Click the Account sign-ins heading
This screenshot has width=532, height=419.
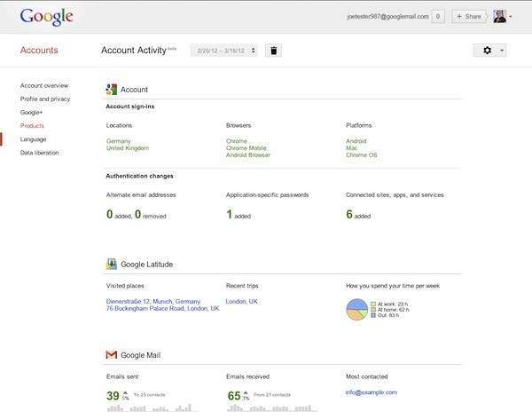click(x=130, y=107)
